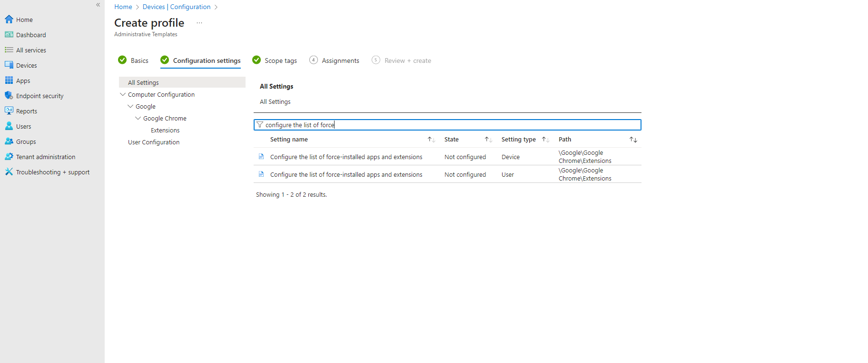This screenshot has height=363, width=868.
Task: Select Extensions tree item
Action: click(x=165, y=130)
